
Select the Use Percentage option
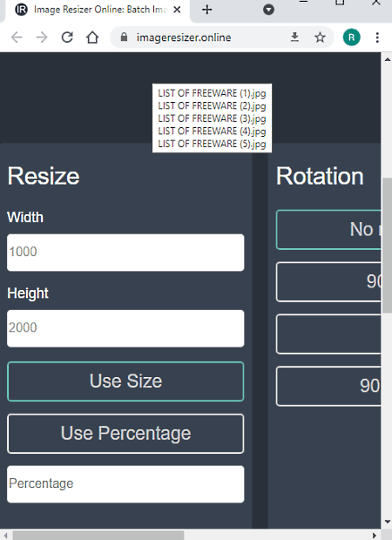[x=125, y=434]
